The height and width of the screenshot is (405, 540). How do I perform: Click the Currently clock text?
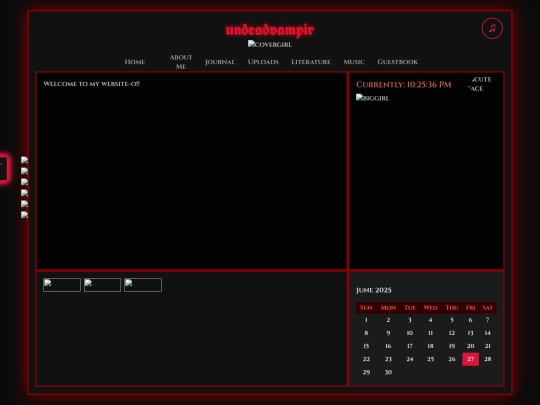[x=404, y=85]
